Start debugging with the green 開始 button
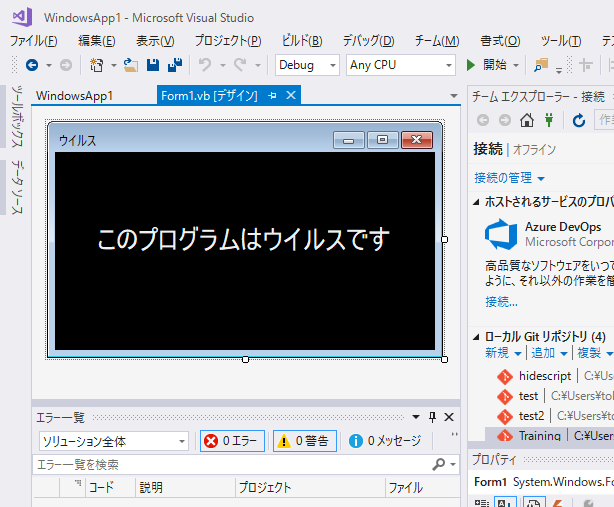The height and width of the screenshot is (507, 614). 487,65
